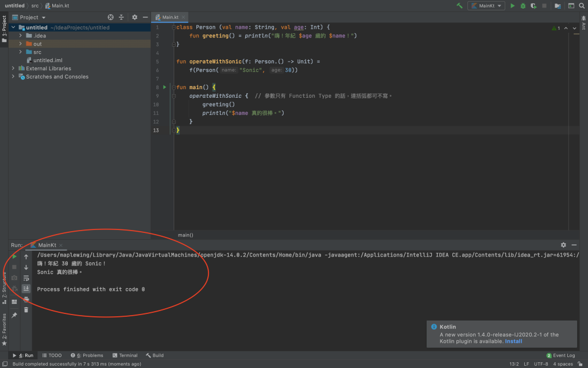Viewport: 588px width, 368px height.
Task: Open the TODO tool window
Action: coord(52,355)
